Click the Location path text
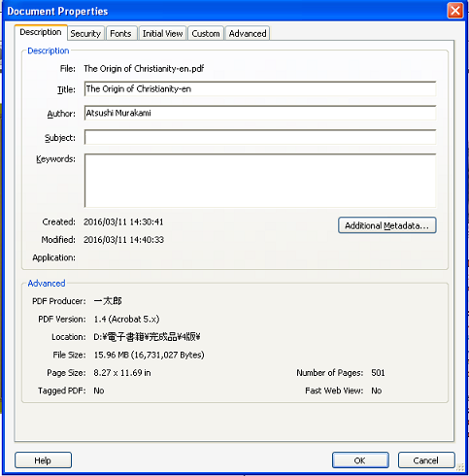The height and width of the screenshot is (476, 469). click(x=147, y=337)
